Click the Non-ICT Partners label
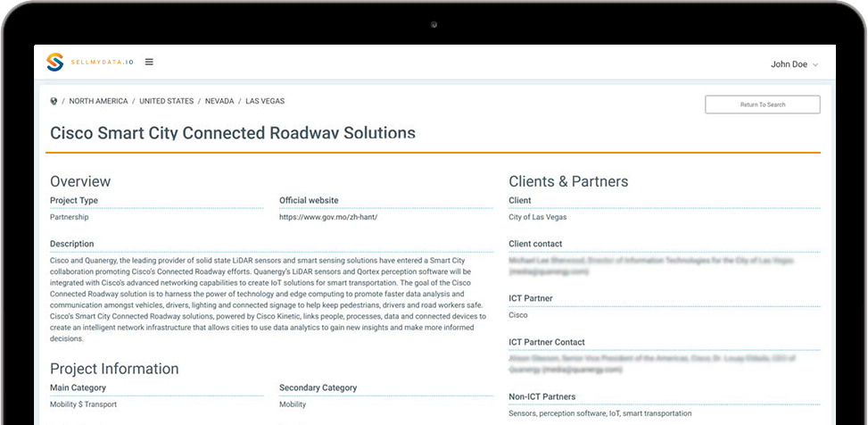 (542, 396)
